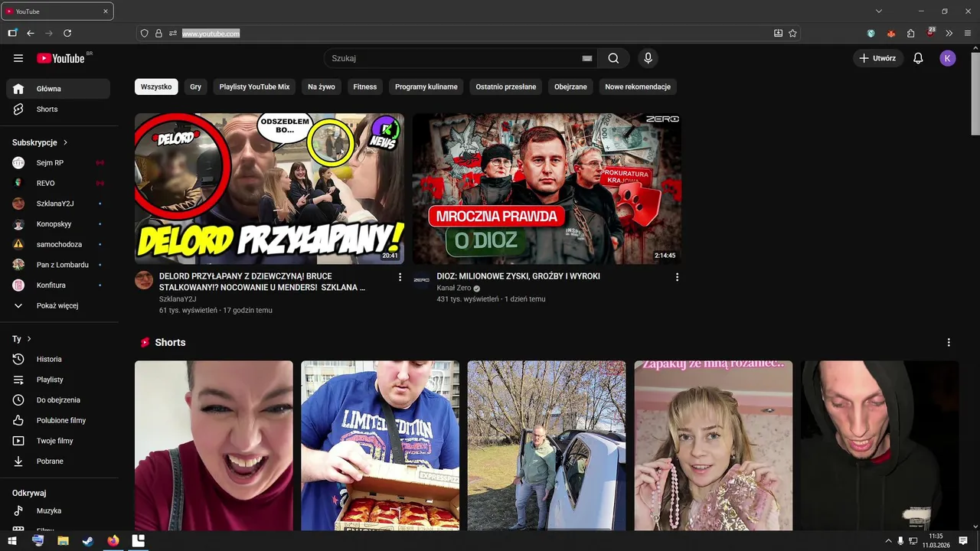Select the Obejrzane filter chip
This screenshot has height=551, width=980.
pyautogui.click(x=570, y=86)
